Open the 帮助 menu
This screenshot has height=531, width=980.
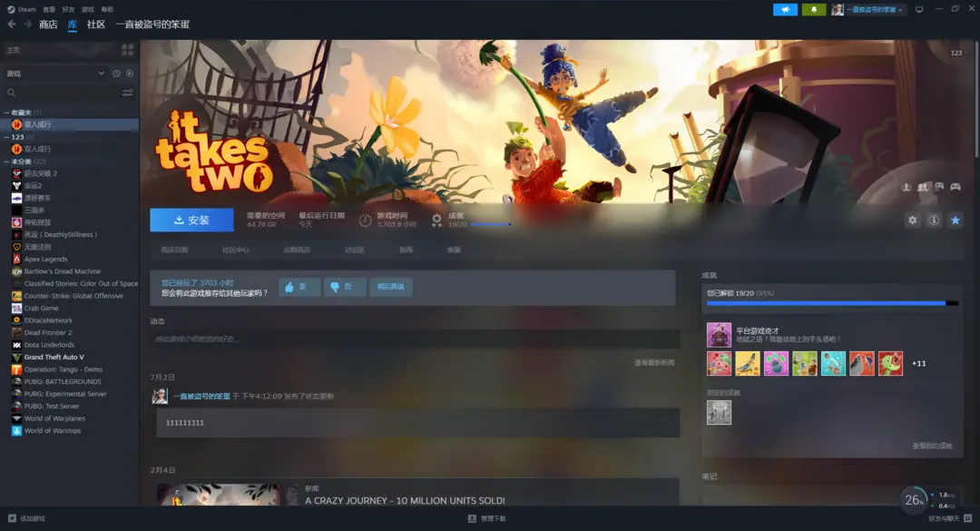(x=107, y=9)
